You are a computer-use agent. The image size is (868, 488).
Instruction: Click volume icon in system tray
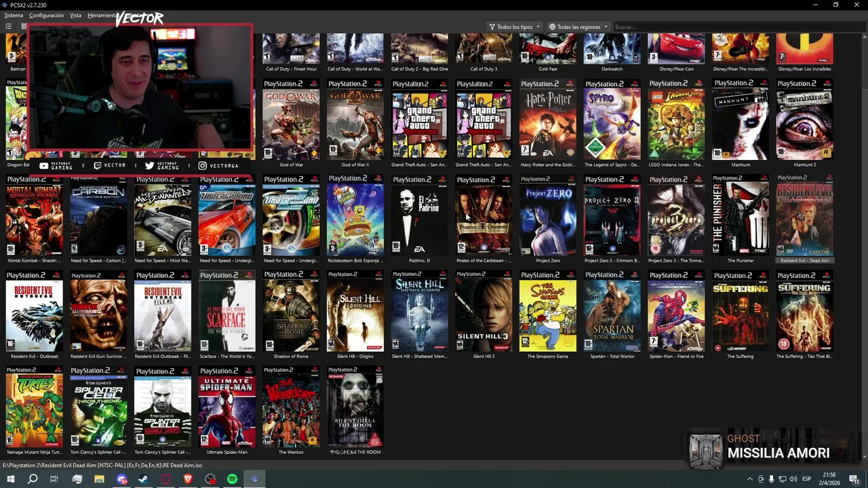793,479
